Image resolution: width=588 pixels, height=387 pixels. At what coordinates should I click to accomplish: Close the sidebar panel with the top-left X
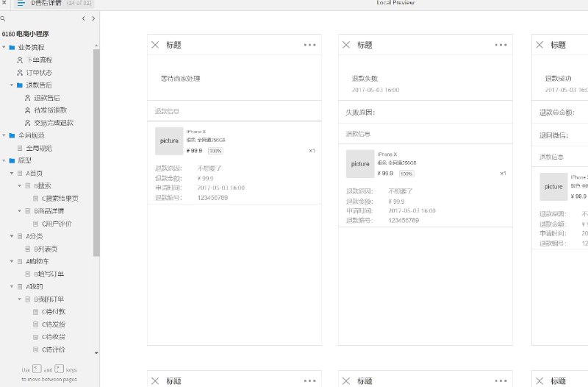point(4,2)
